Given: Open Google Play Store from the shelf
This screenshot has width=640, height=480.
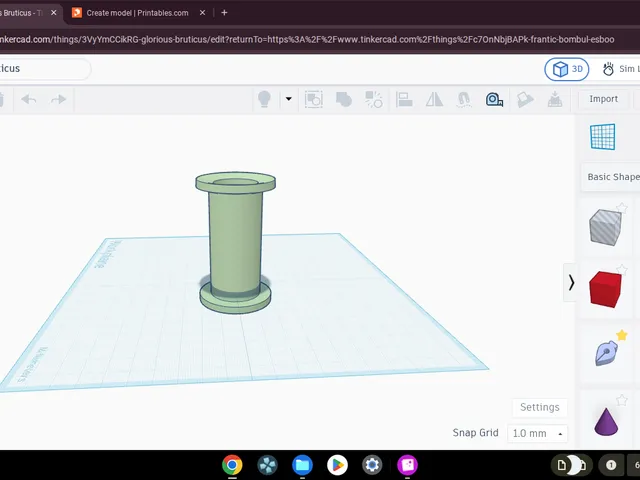Looking at the screenshot, I should tap(337, 465).
